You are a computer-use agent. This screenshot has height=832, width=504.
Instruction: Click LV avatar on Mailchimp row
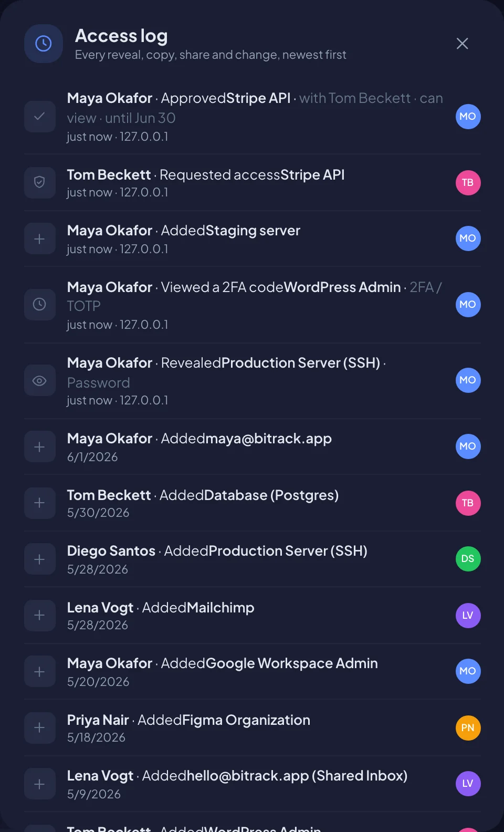468,616
